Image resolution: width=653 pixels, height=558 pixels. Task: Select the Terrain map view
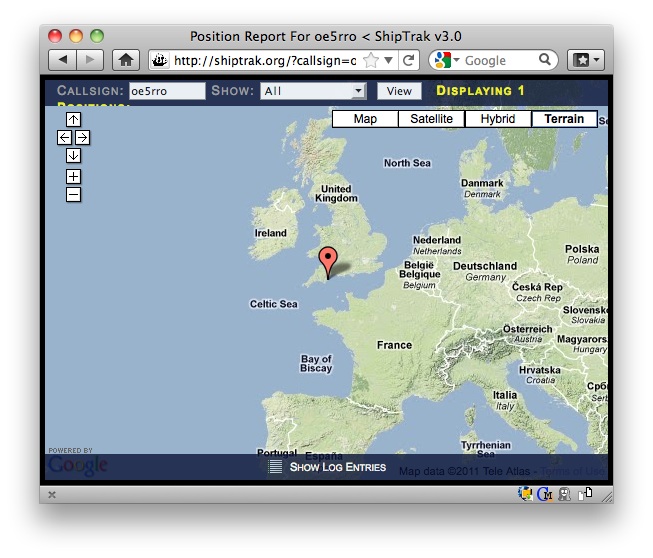tap(564, 119)
